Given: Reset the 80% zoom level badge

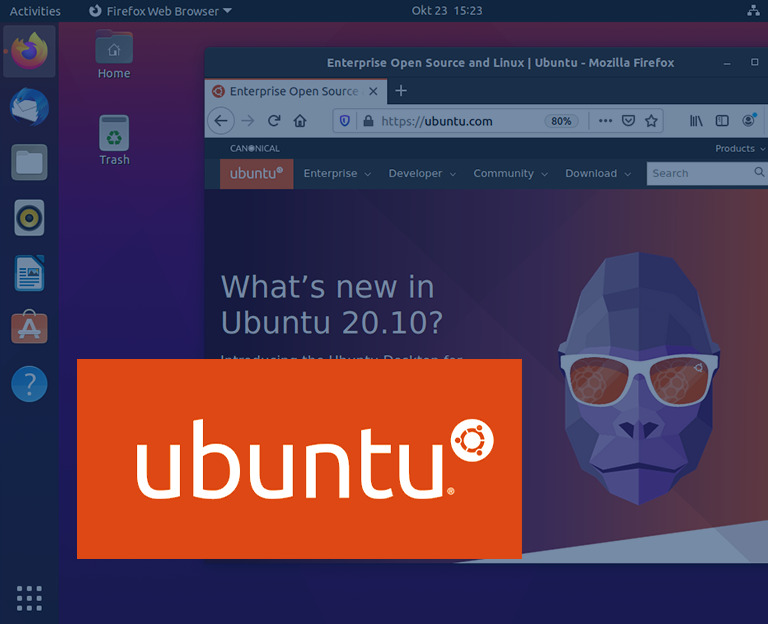Looking at the screenshot, I should tap(561, 121).
